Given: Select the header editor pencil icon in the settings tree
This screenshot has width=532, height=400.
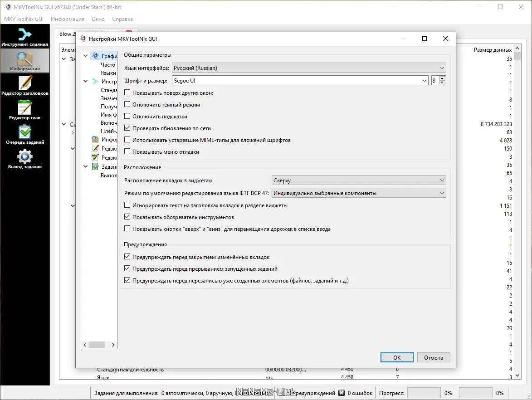Looking at the screenshot, I should 96,148.
